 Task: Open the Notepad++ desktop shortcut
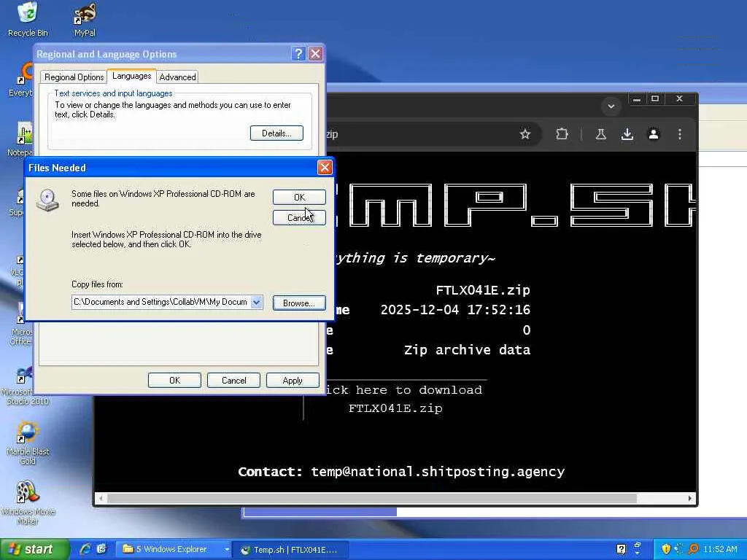[21, 139]
